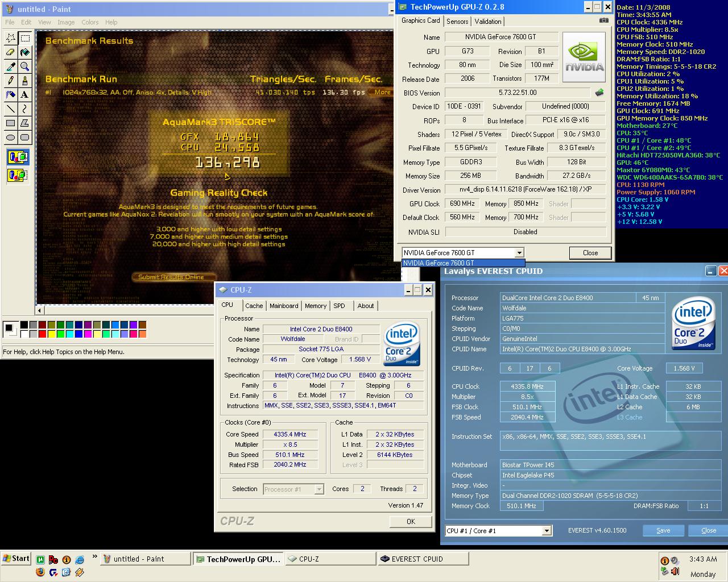Click the foreground/background color indicator box

(11, 330)
